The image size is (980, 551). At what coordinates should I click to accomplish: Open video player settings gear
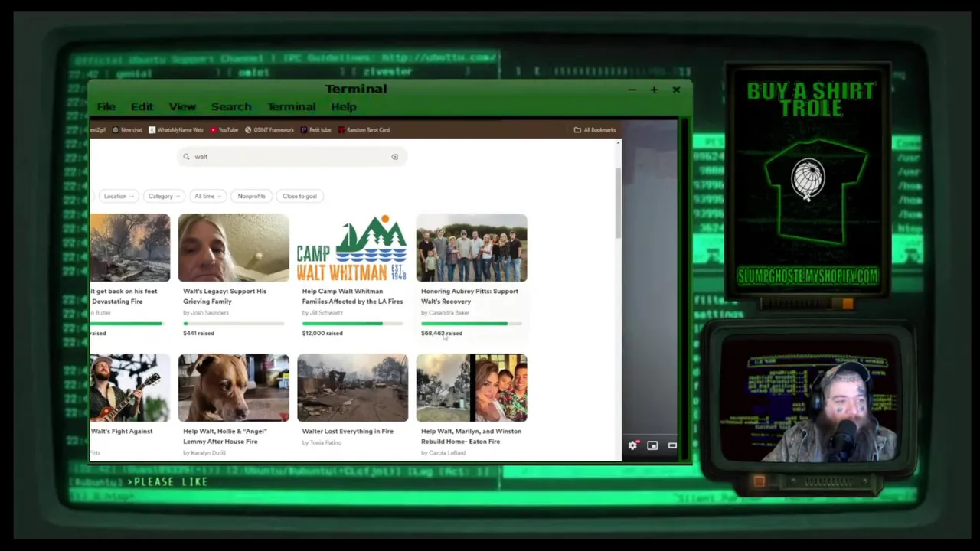click(633, 445)
